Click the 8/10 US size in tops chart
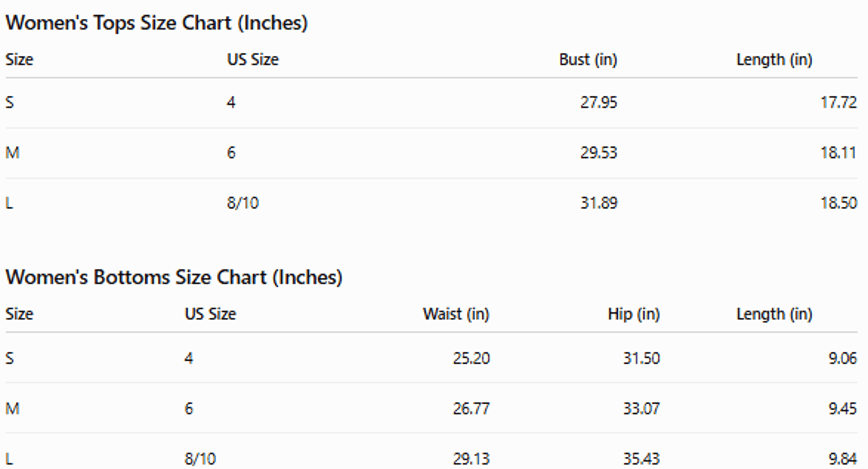868x469 pixels. [243, 203]
